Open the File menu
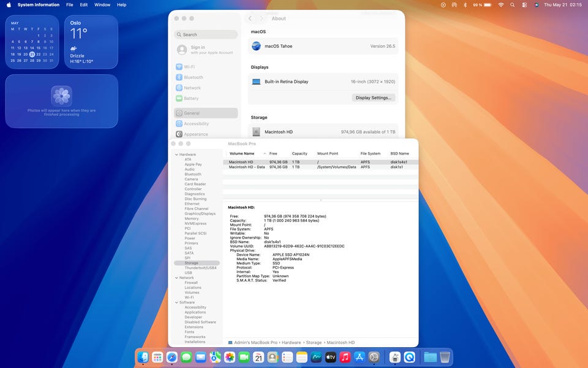This screenshot has width=588, height=368. (x=69, y=5)
